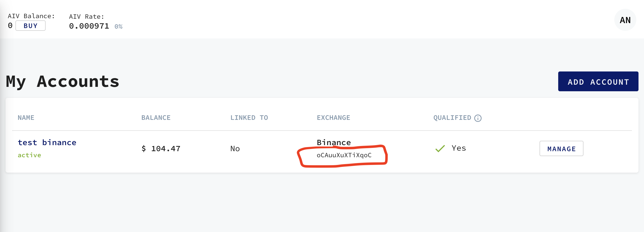Click the active status label
644x232 pixels.
29,155
